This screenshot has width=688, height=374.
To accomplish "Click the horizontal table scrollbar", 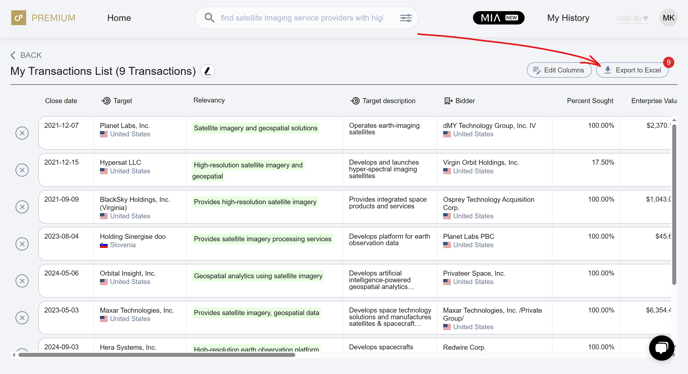I will (x=157, y=355).
